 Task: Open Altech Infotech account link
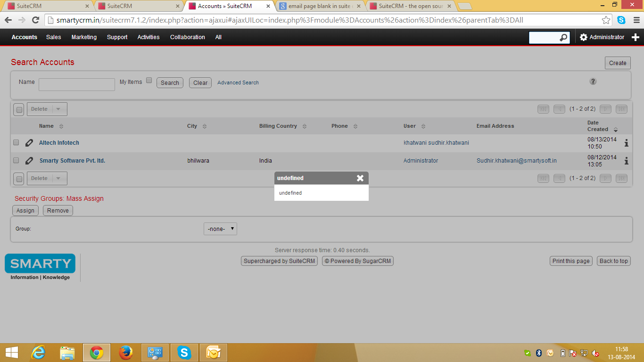(x=59, y=143)
